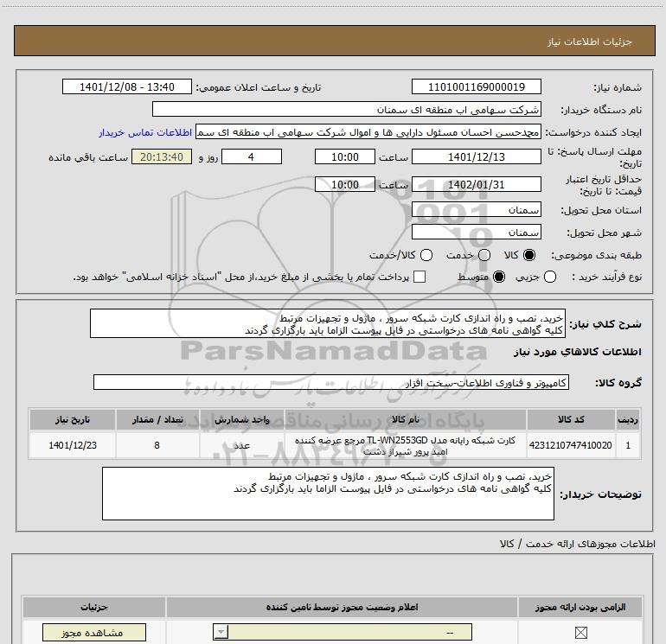Open the اطلاعات تماس خریدار link
666x644 pixels.
coord(145,132)
